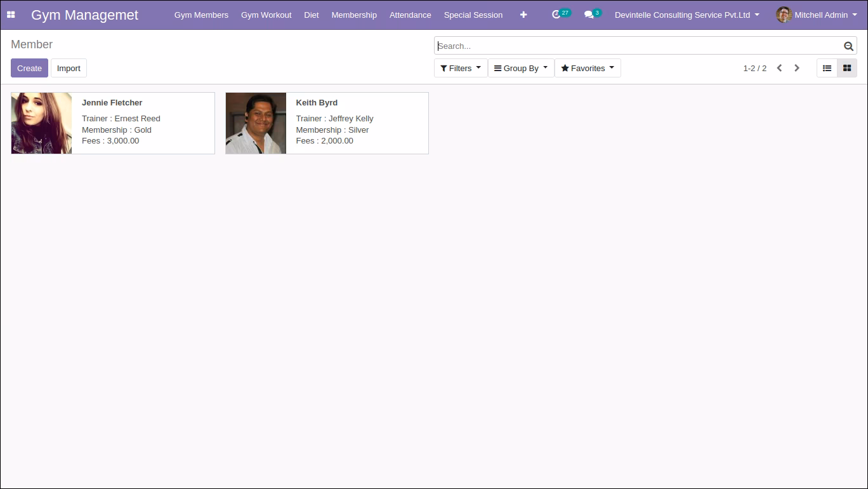Screen dimensions: 868x489
Task: Click Mitchell Admin avatar picture
Action: (784, 15)
